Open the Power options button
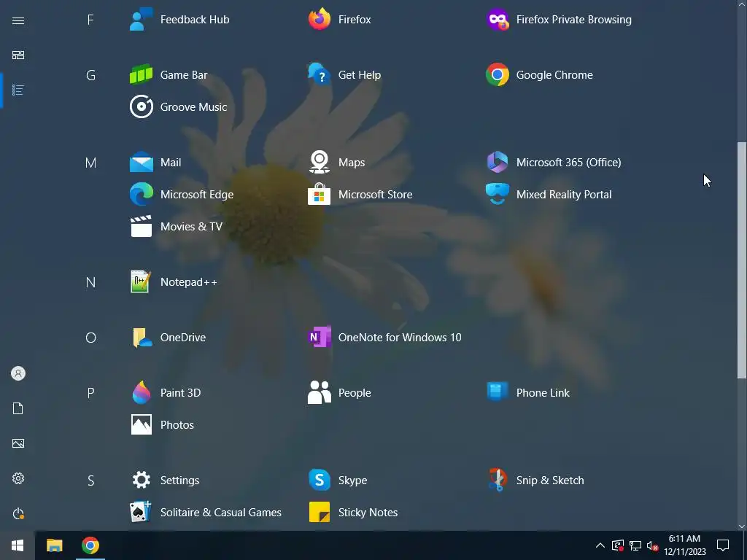 pos(18,513)
